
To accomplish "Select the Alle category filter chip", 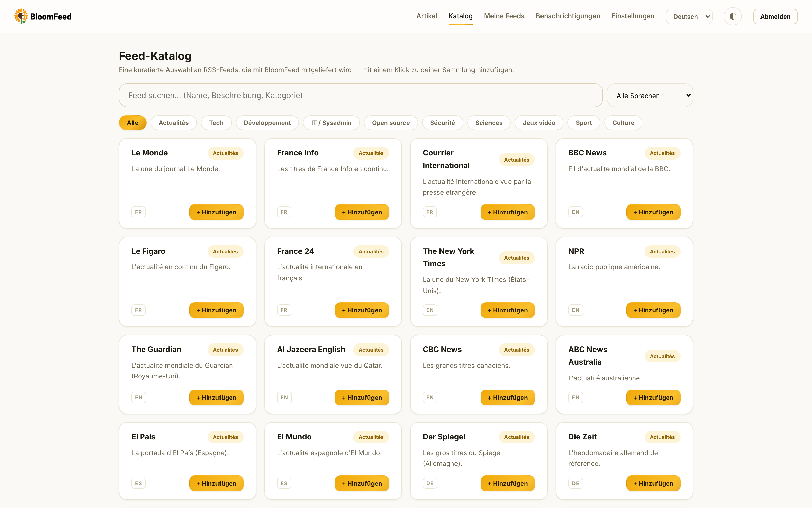I will pyautogui.click(x=132, y=123).
